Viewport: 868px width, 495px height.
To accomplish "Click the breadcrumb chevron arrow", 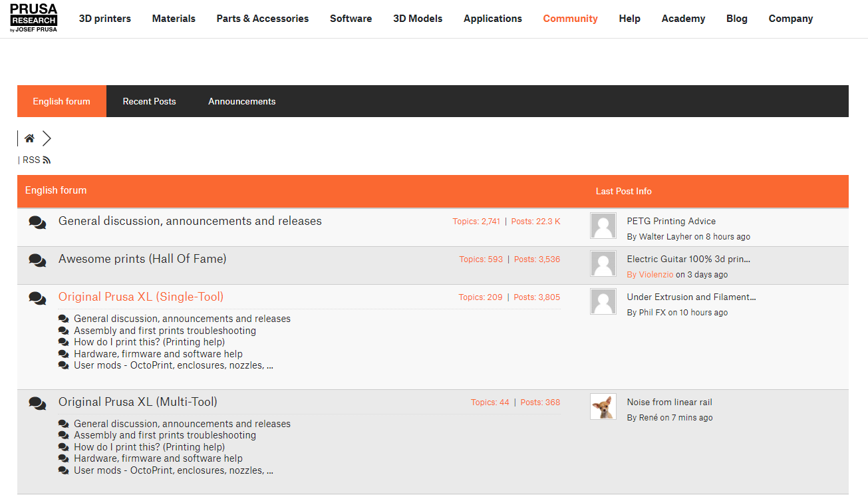I will pos(47,138).
